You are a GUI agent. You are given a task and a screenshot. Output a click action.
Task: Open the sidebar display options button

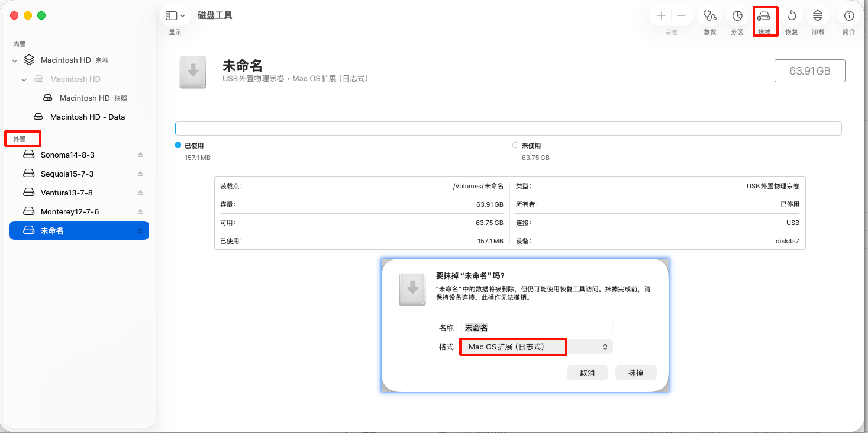[175, 16]
